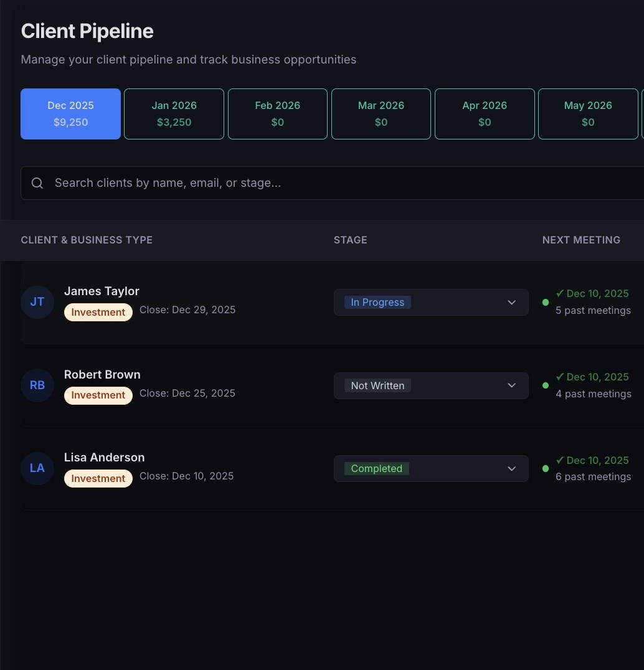Viewport: 644px width, 670px height.
Task: Toggle the green status dot for James Taylor
Action: pyautogui.click(x=546, y=303)
